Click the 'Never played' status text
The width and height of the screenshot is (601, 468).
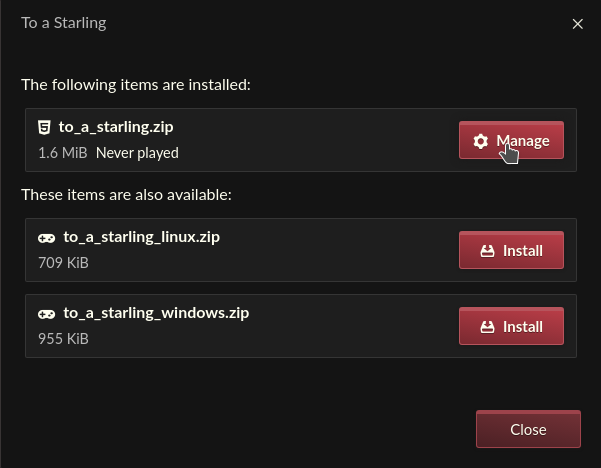click(x=137, y=153)
